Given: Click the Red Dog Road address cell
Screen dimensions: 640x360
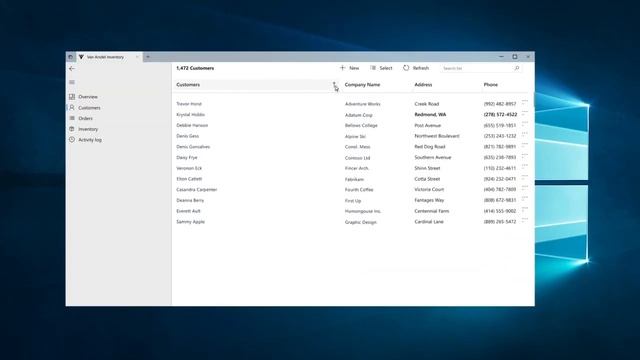Looking at the screenshot, I should 429,147.
